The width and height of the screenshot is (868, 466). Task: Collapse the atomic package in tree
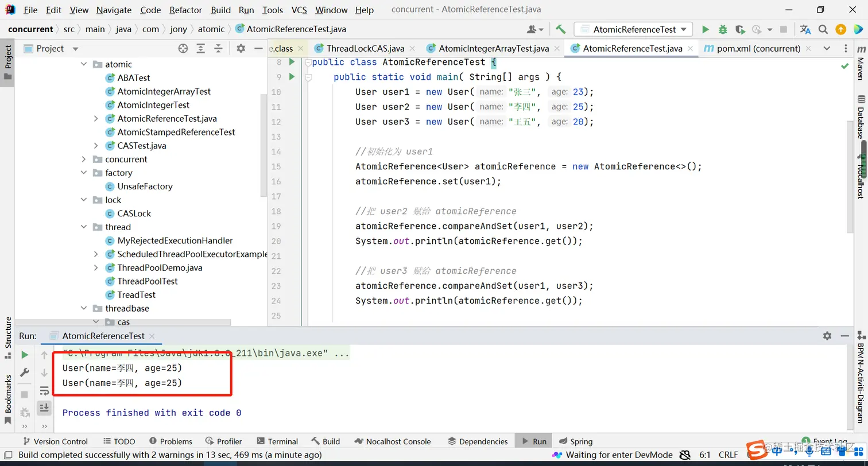tap(84, 64)
